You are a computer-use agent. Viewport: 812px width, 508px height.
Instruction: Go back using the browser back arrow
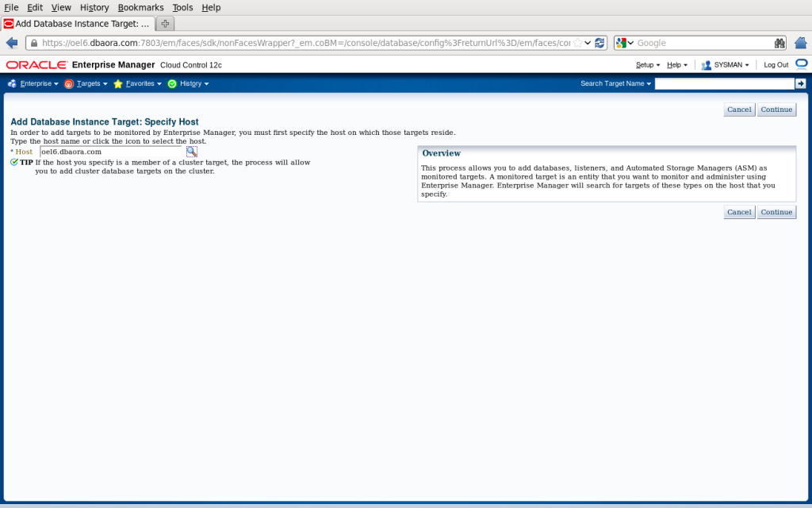pos(12,43)
